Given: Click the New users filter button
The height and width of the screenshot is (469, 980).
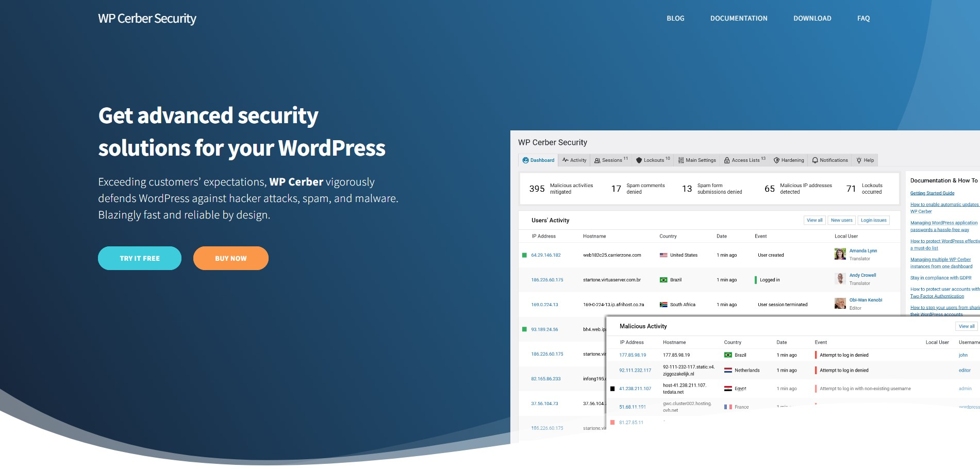Looking at the screenshot, I should 842,221.
